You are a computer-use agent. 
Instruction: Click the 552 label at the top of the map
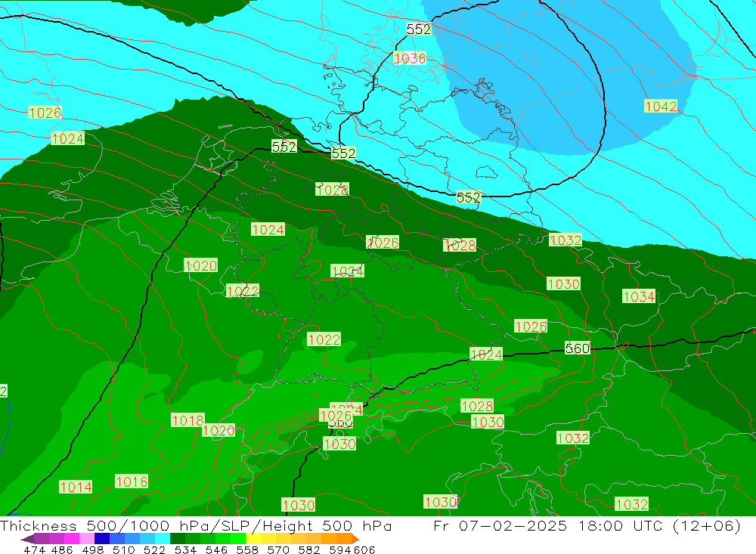[418, 29]
